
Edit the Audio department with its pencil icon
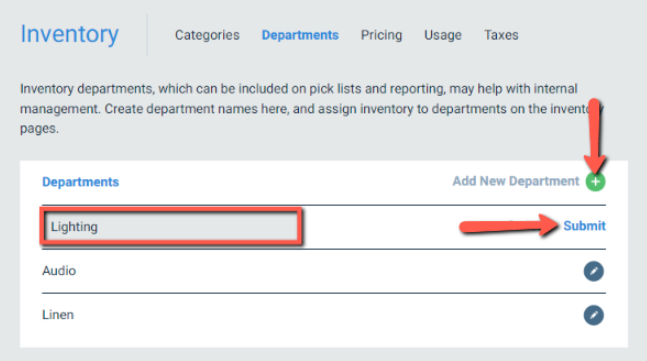click(x=593, y=271)
